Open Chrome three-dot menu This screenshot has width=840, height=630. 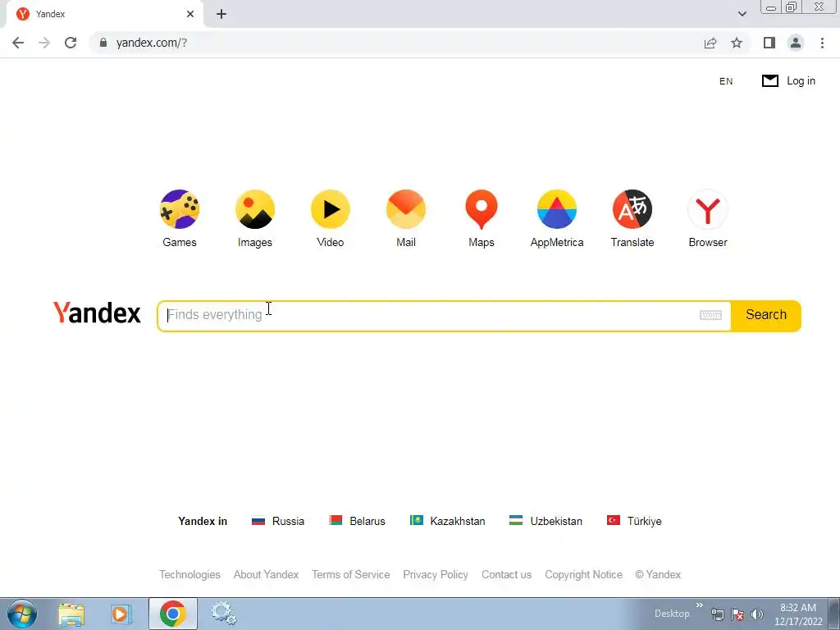822,43
